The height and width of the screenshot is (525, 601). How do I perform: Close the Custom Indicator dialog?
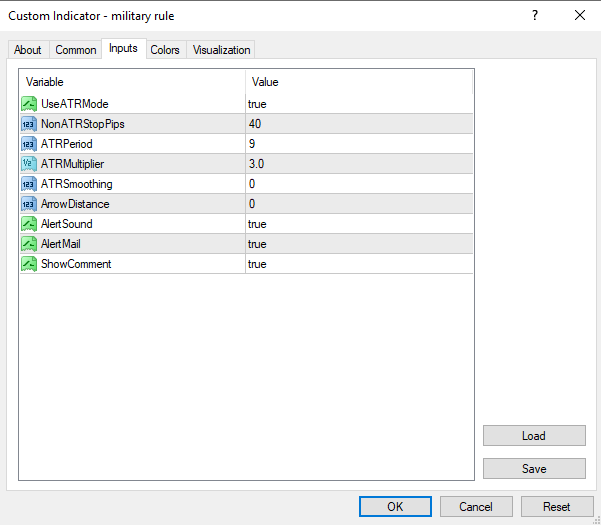tap(580, 16)
